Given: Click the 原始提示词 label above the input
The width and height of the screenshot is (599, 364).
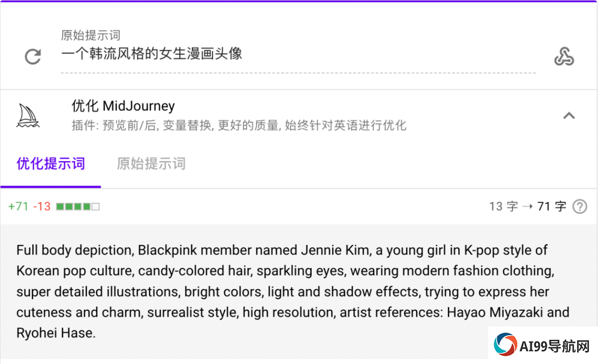Looking at the screenshot, I should coord(90,35).
